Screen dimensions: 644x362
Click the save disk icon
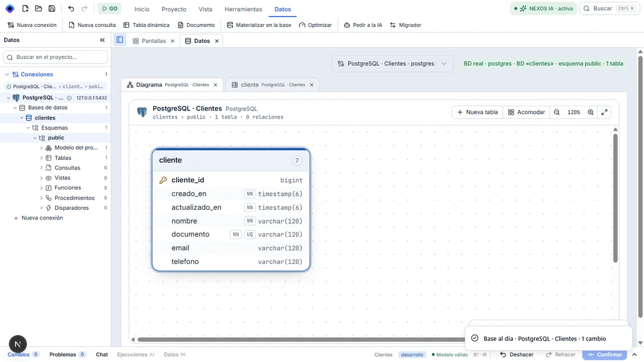click(x=52, y=9)
